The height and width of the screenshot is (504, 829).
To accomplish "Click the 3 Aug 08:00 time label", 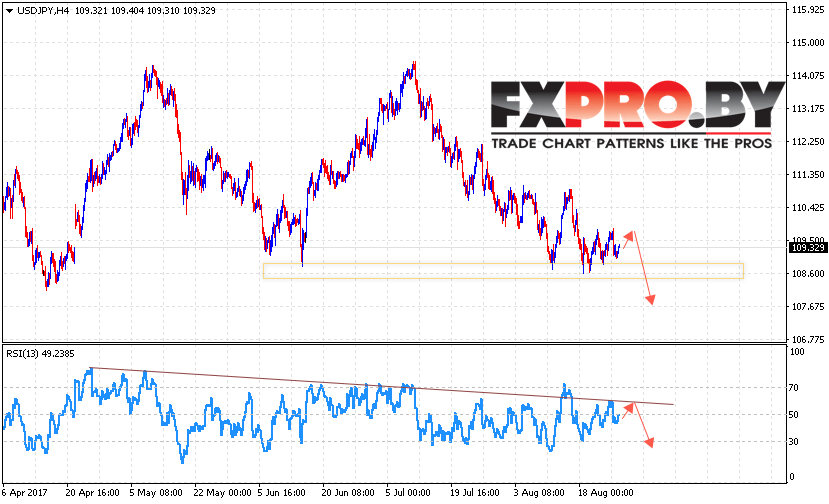I will point(539,493).
